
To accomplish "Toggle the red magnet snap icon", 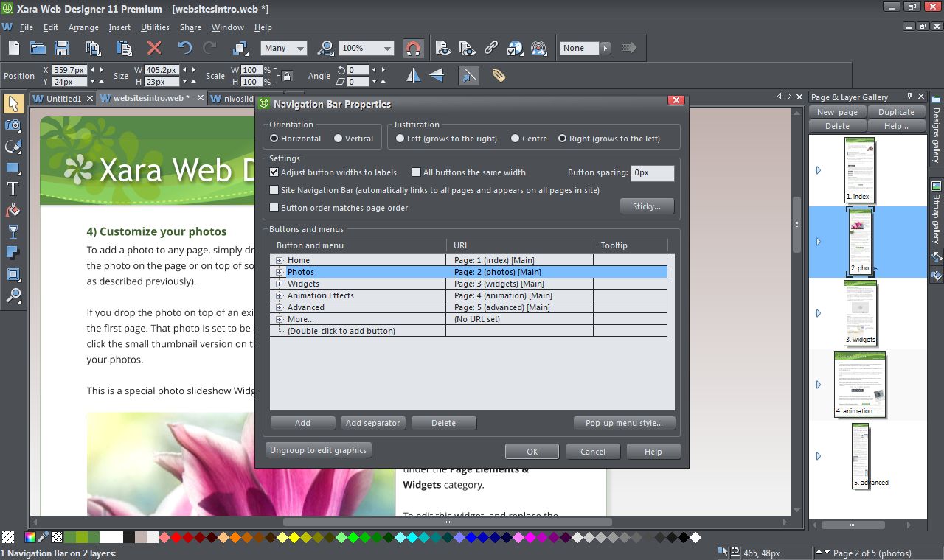I will pyautogui.click(x=414, y=48).
